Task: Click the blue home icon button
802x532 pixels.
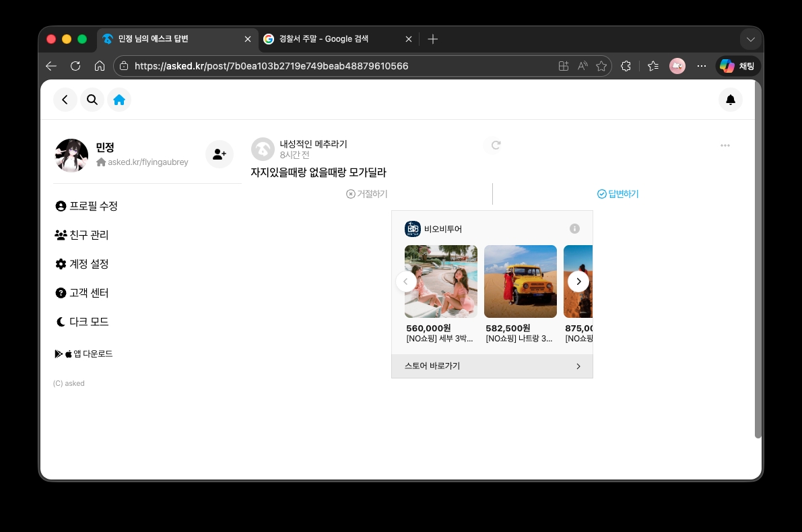Action: coord(119,100)
